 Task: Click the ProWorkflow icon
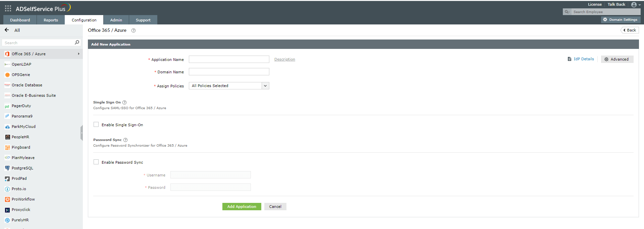(7, 200)
